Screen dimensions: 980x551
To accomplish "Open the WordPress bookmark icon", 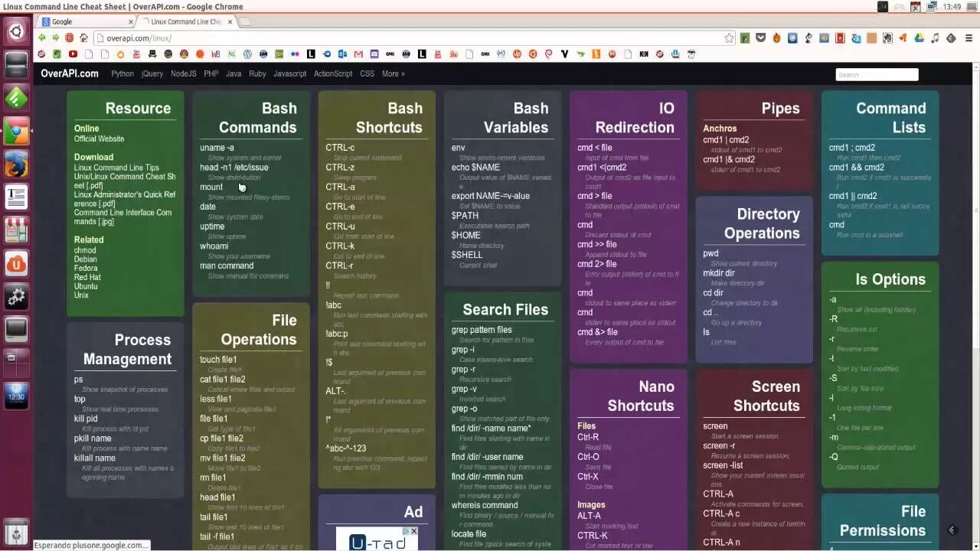I will point(248,54).
